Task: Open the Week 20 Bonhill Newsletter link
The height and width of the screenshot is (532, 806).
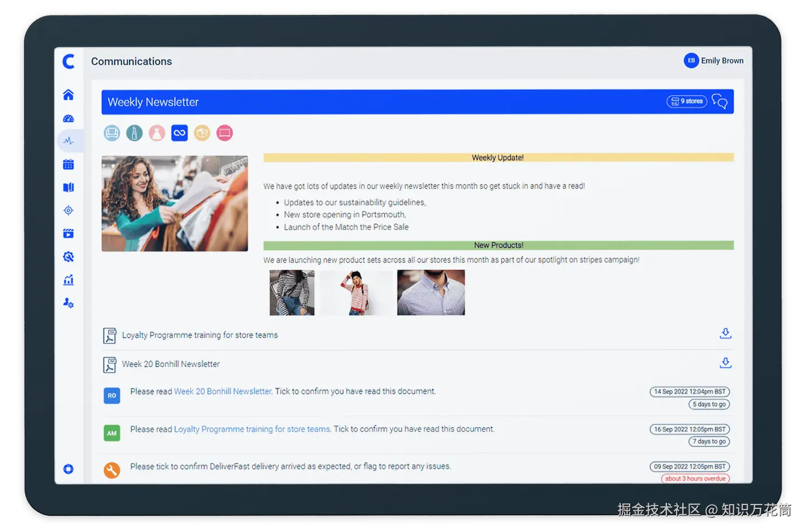Action: [223, 391]
